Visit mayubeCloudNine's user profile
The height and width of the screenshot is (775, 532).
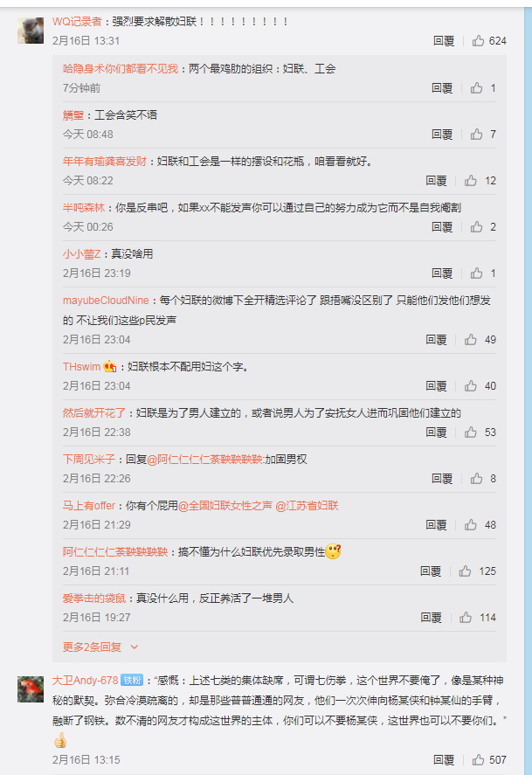(106, 301)
